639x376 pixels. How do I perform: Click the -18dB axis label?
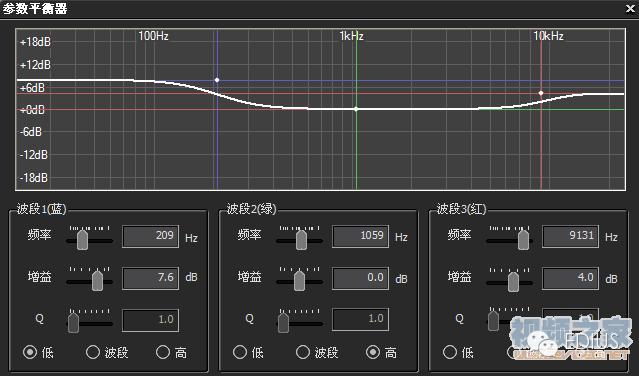[34, 178]
